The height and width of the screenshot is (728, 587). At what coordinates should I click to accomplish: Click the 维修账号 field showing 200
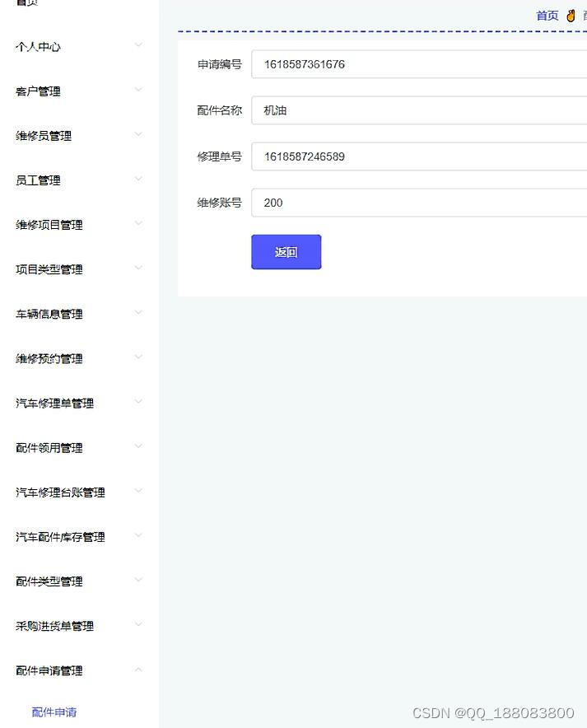point(419,203)
